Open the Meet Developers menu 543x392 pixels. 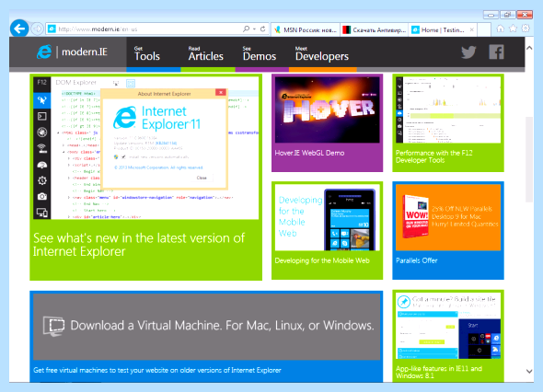click(322, 53)
